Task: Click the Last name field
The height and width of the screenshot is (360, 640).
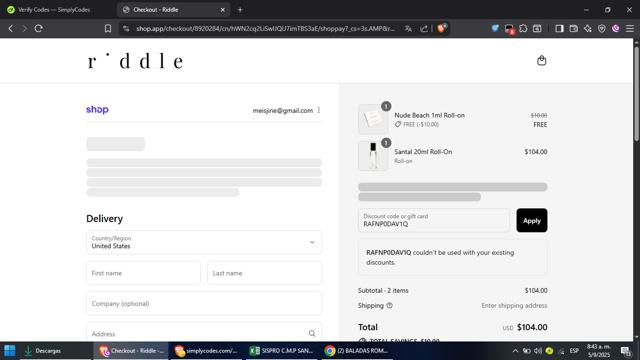Action: 264,273
